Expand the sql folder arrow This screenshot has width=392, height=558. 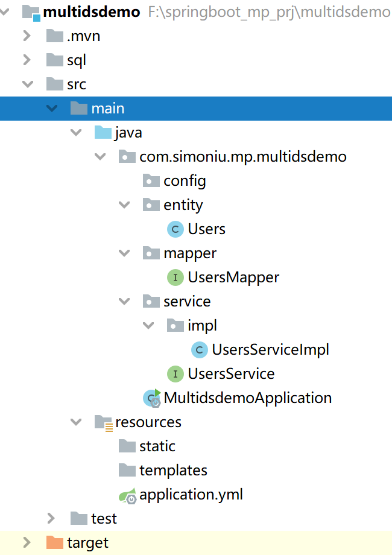coord(27,60)
